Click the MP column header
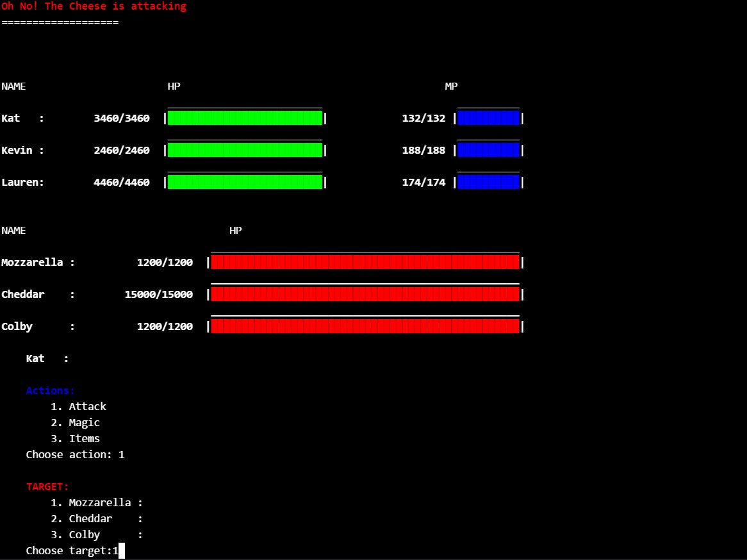The width and height of the screenshot is (747, 560). click(451, 86)
